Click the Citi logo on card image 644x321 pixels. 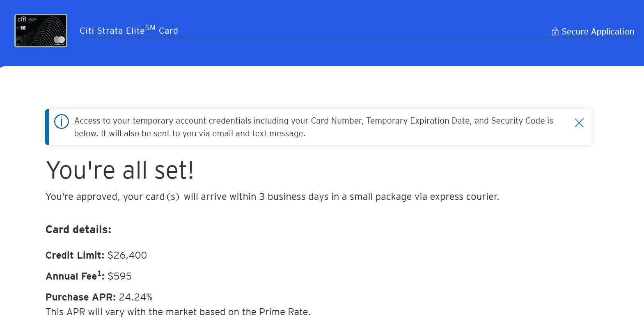tap(22, 19)
